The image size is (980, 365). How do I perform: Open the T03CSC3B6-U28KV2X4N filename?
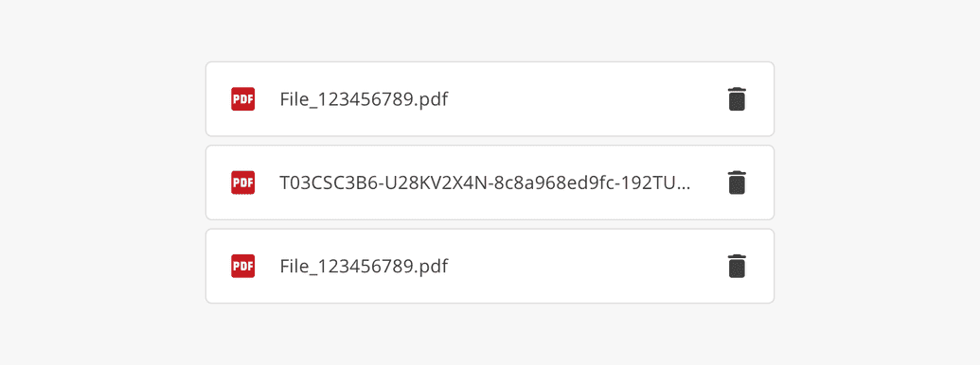click(486, 182)
